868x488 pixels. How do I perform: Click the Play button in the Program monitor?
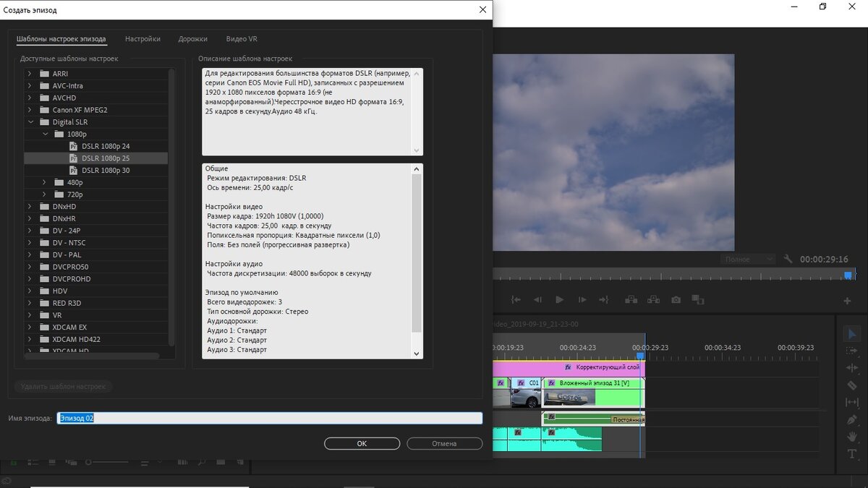coord(559,299)
